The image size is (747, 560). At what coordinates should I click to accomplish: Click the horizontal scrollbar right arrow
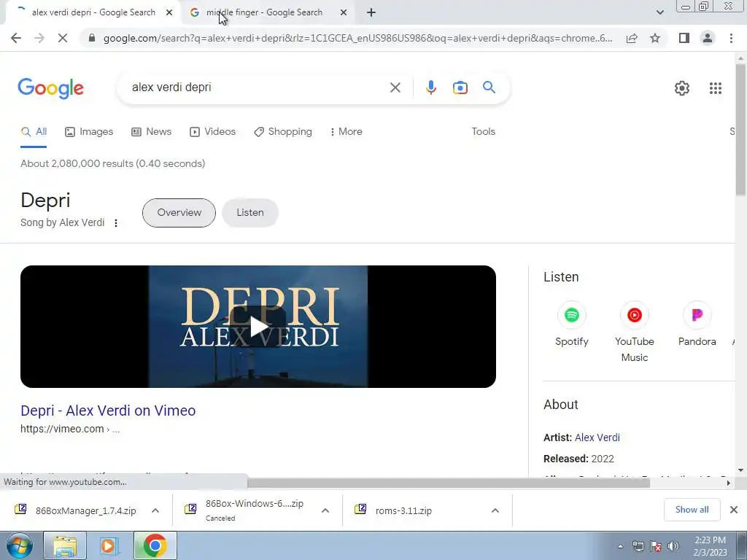729,483
